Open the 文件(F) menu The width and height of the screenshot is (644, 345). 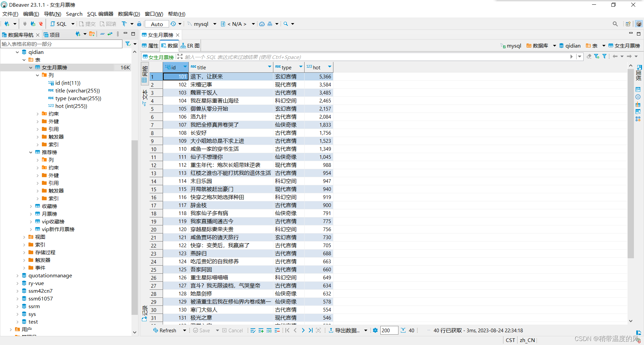(10, 14)
